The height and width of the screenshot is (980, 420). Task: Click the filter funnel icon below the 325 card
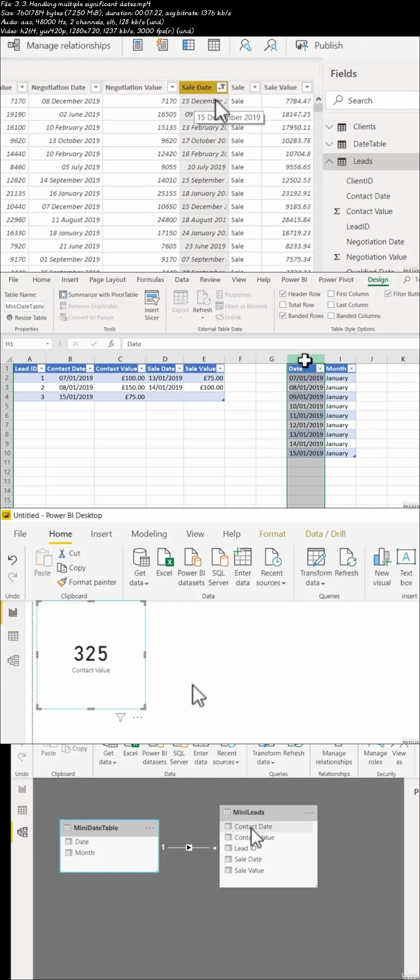(x=121, y=717)
